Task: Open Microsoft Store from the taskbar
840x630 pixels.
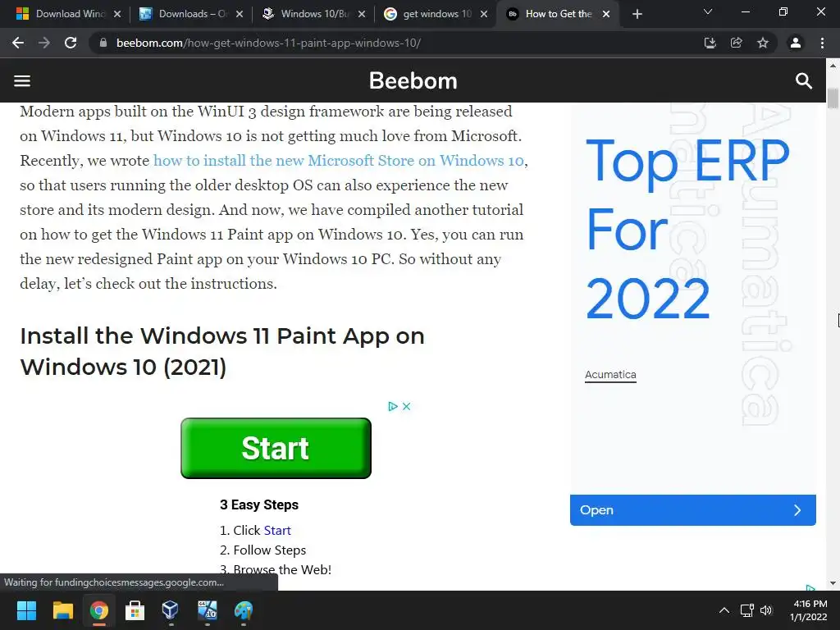Action: coord(135,610)
